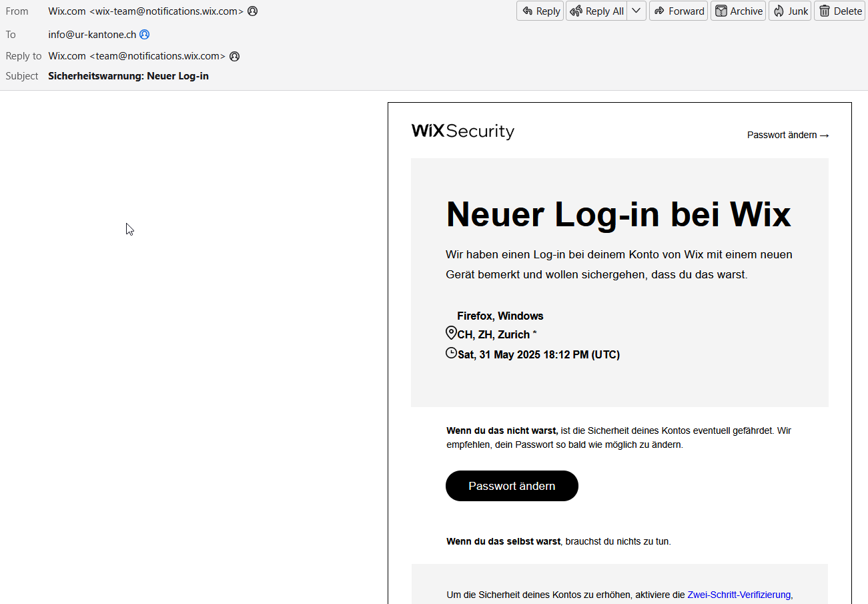The height and width of the screenshot is (604, 868).
Task: Mark this message as Junk
Action: [x=790, y=11]
